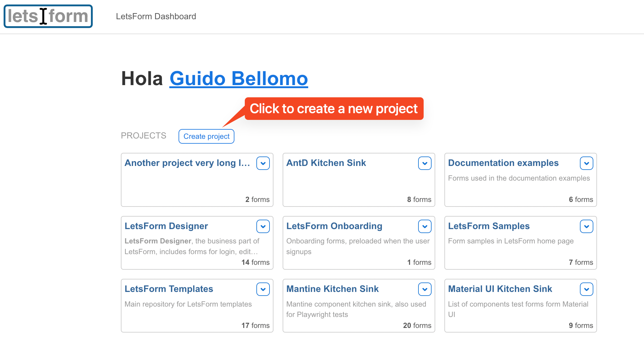
Task: Click the 7 forms count text
Action: 581,262
